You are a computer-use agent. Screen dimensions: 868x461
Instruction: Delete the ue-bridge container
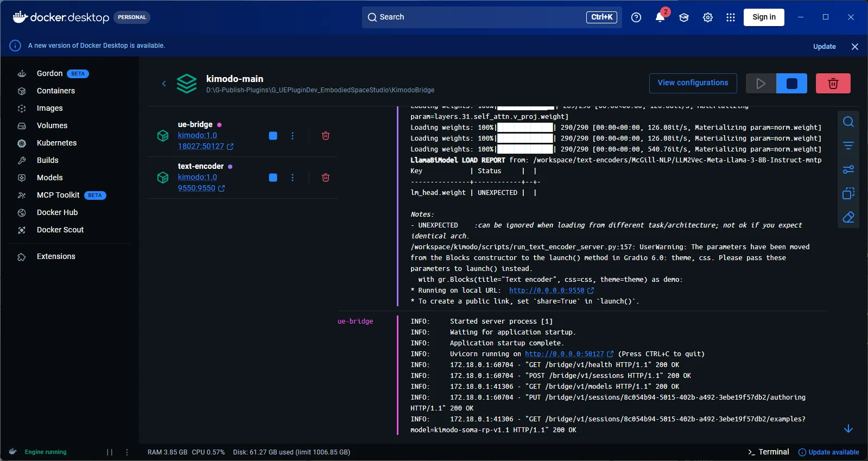click(326, 136)
